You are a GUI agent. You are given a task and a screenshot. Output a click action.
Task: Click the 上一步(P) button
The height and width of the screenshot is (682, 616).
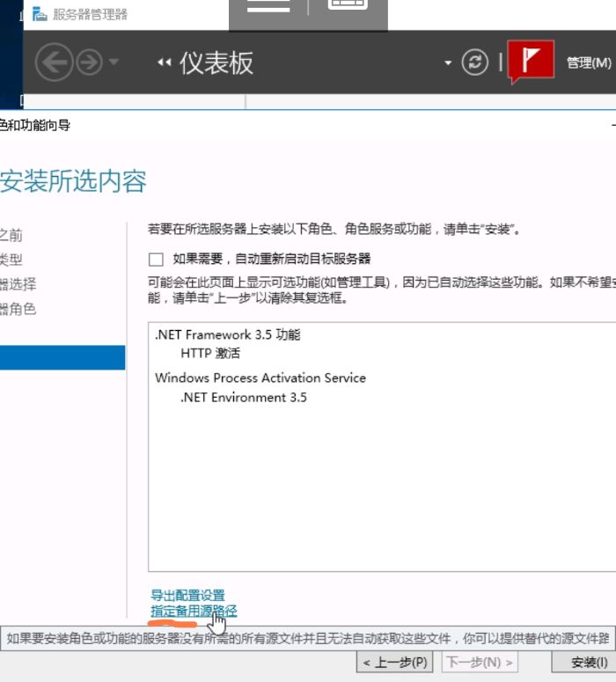tap(394, 663)
